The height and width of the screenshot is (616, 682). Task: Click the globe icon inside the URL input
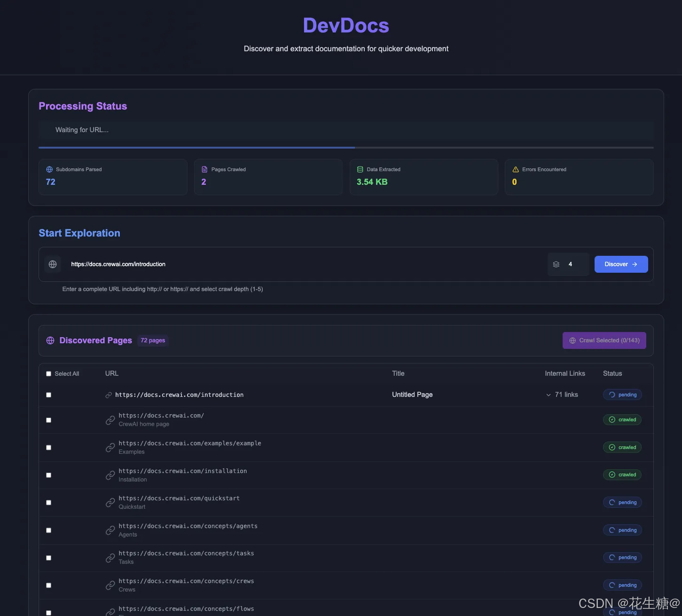(53, 264)
